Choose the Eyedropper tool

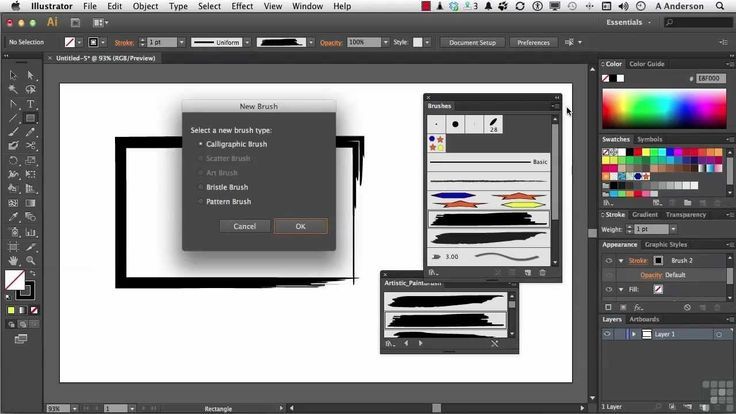[x=13, y=217]
